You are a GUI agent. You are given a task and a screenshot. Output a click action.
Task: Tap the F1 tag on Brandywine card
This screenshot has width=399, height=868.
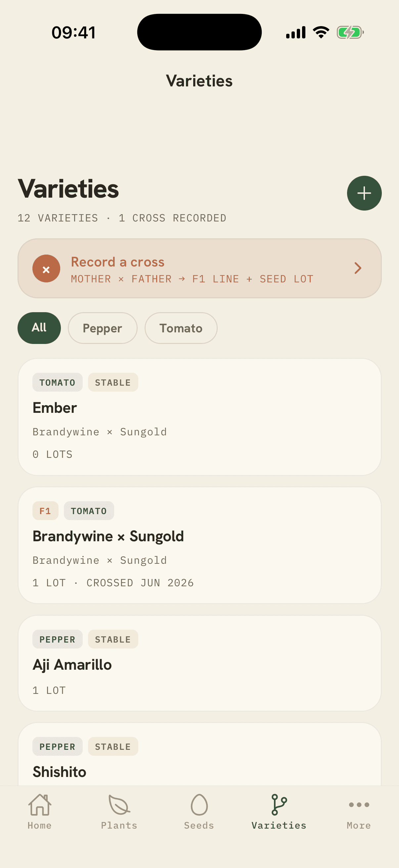(x=45, y=511)
